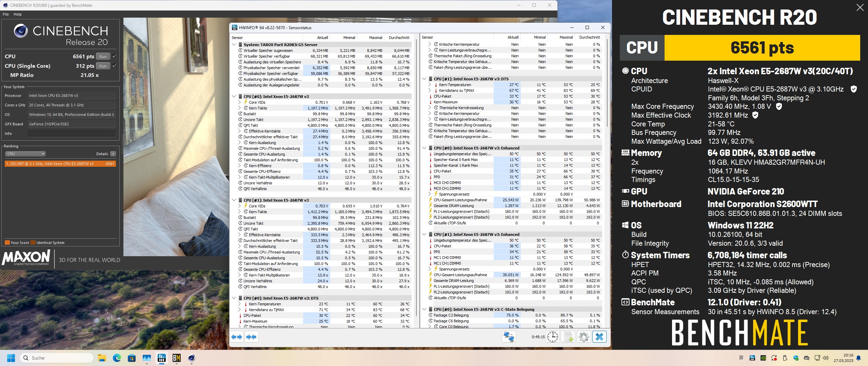868x366 pixels.
Task: Collapse the CPU [#0]: Intel Xeon E5-2687W v3 group
Action: tap(234, 97)
